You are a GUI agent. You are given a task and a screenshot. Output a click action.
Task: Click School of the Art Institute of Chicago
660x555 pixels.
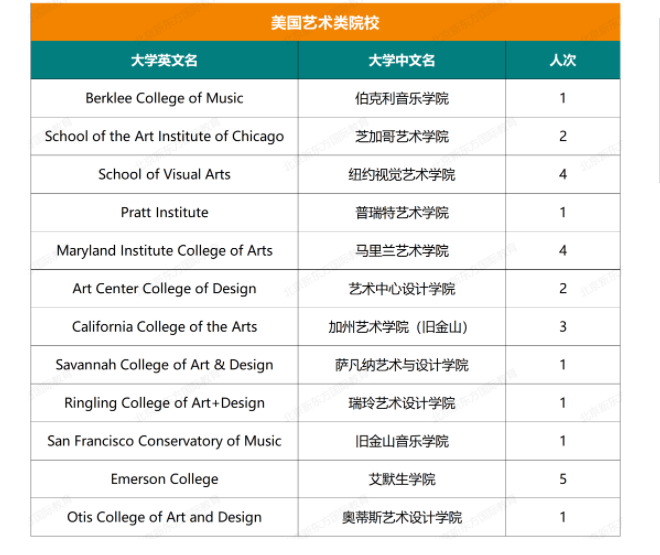coord(164,136)
